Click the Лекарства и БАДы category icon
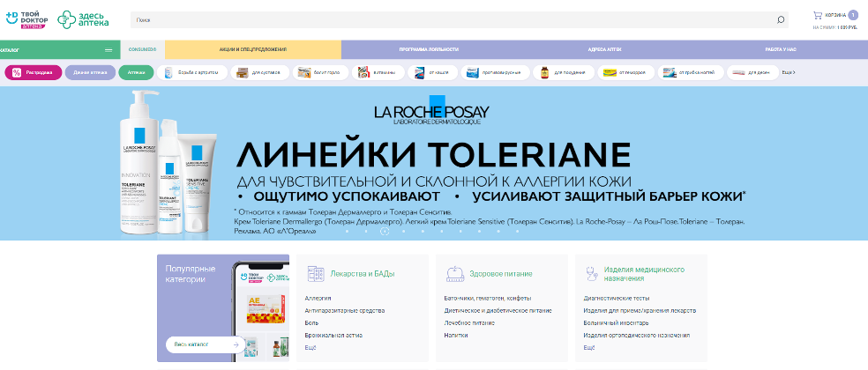 point(315,273)
